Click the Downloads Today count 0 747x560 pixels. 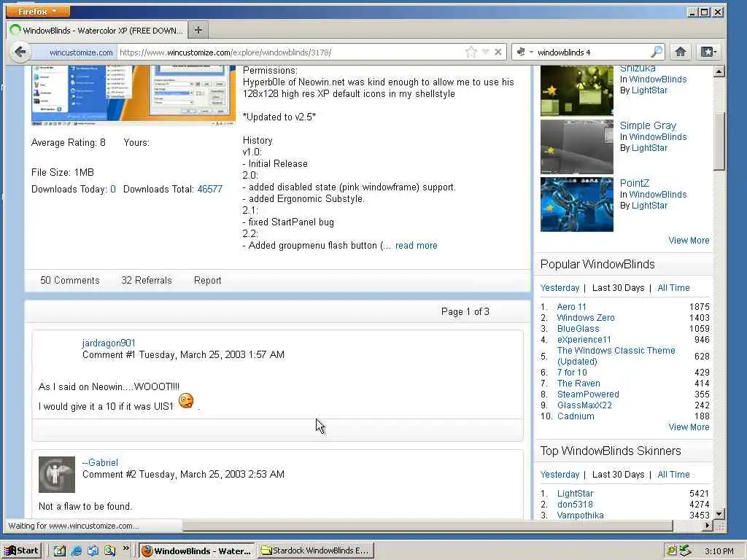click(x=113, y=189)
